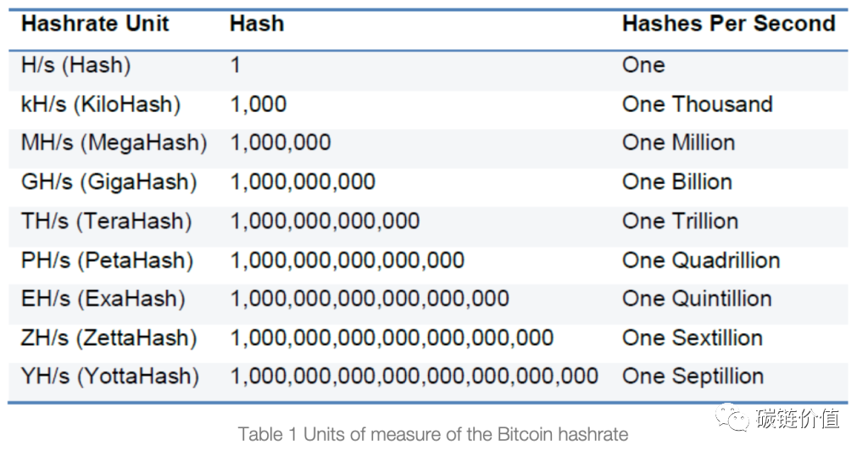
Task: Click the One Billion cell
Action: [x=676, y=181]
